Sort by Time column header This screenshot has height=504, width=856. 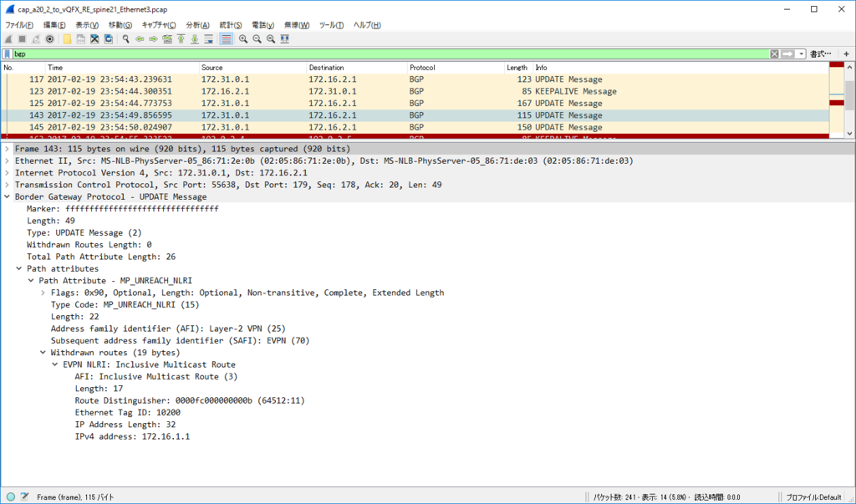122,68
